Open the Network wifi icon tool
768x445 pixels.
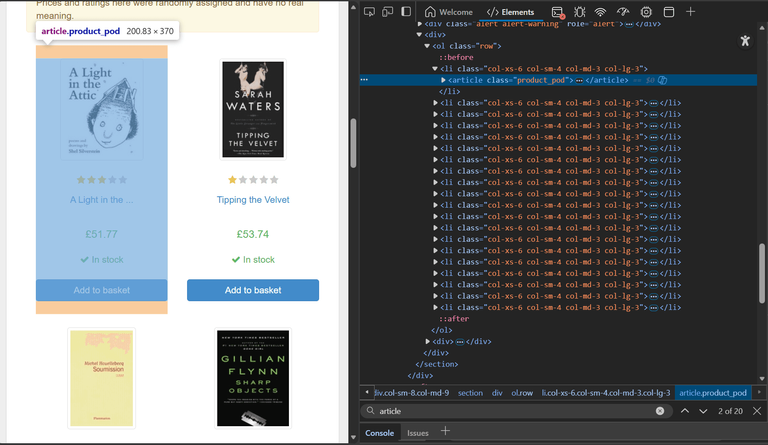(x=600, y=12)
